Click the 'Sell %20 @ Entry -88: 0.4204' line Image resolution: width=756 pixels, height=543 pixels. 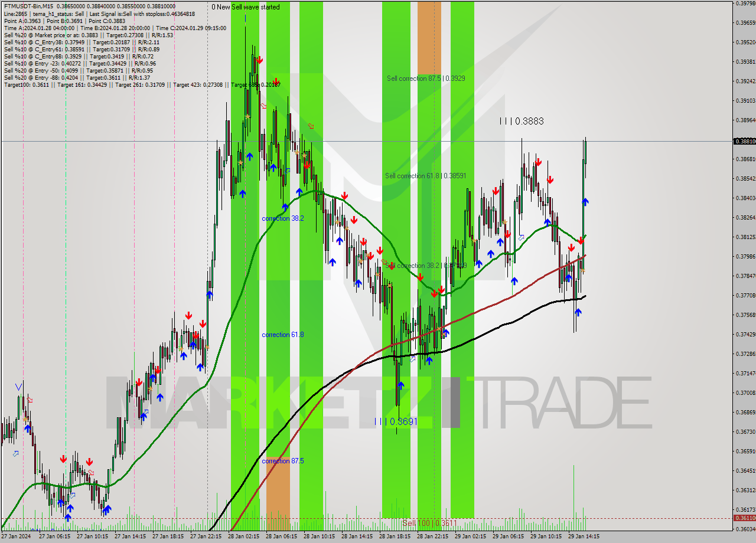point(77,77)
